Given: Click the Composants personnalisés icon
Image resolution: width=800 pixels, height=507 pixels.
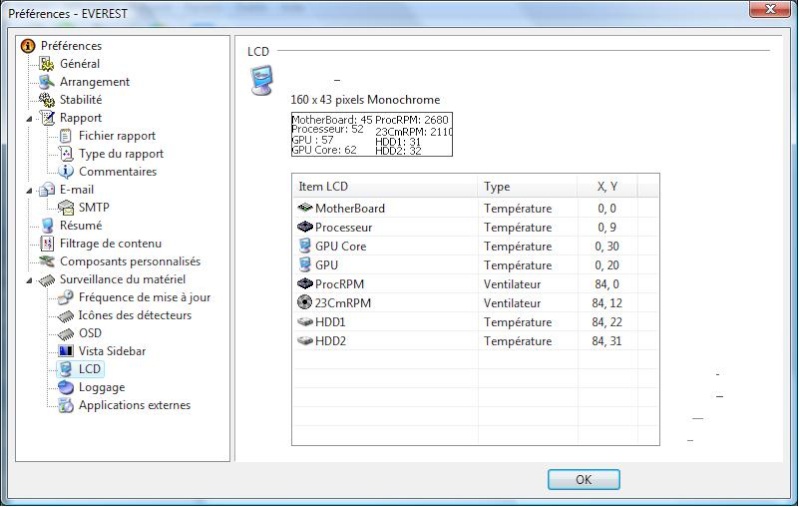Looking at the screenshot, I should click(47, 261).
